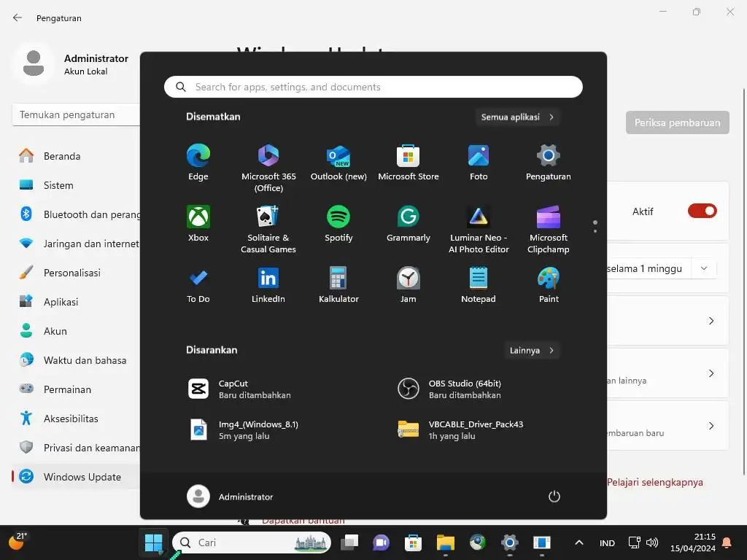Toggle the Aktif switch in Windows Update
The height and width of the screenshot is (560, 747).
[702, 211]
